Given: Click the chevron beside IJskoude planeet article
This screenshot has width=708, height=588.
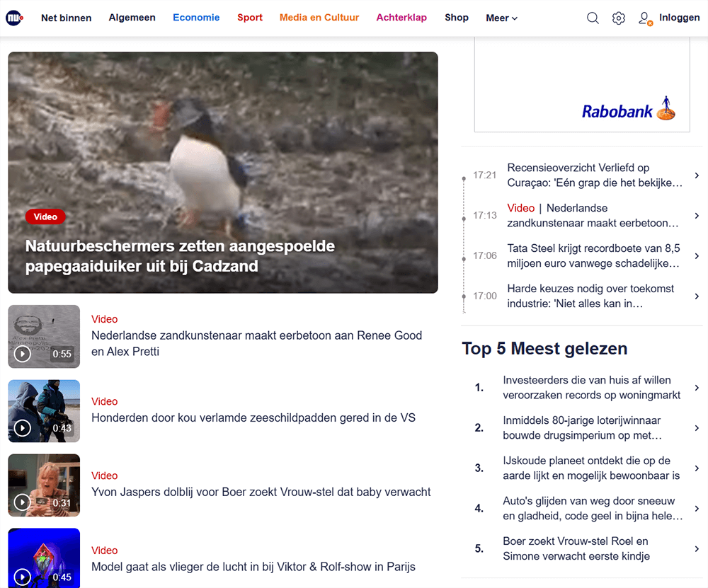Looking at the screenshot, I should click(697, 468).
